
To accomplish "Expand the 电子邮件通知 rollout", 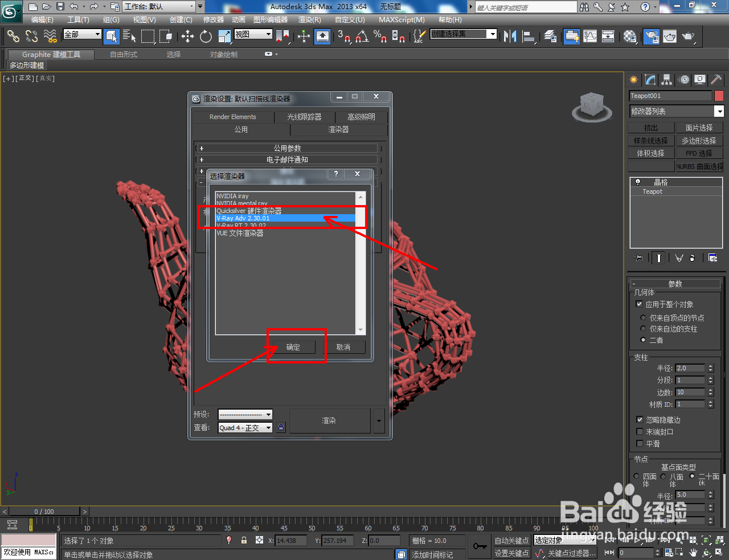I will pyautogui.click(x=287, y=160).
